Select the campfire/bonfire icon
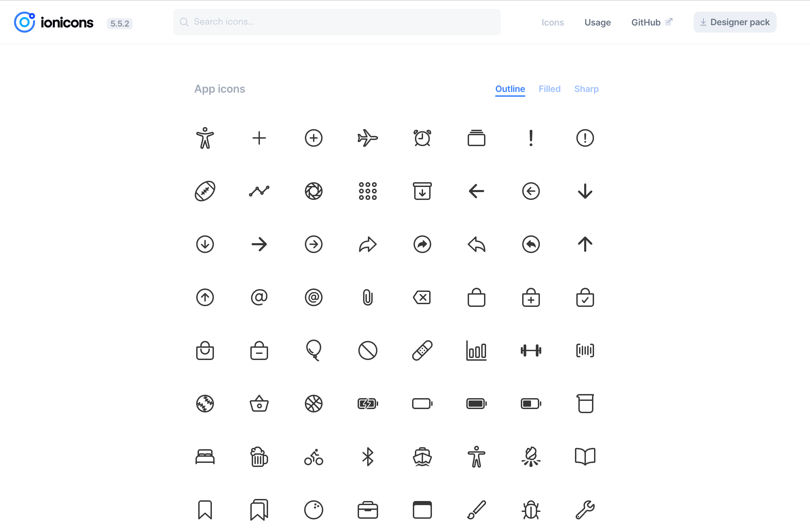 point(530,457)
